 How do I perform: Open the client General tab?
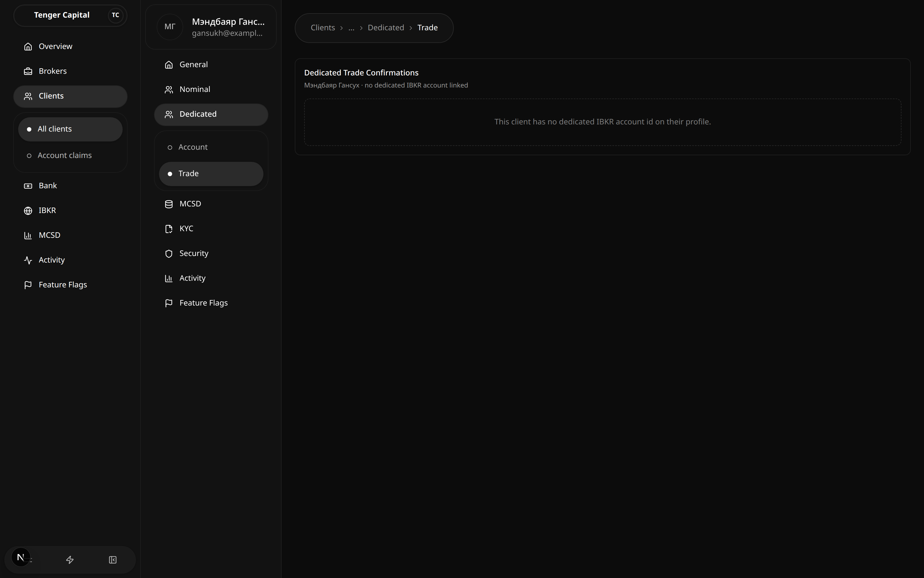point(211,65)
